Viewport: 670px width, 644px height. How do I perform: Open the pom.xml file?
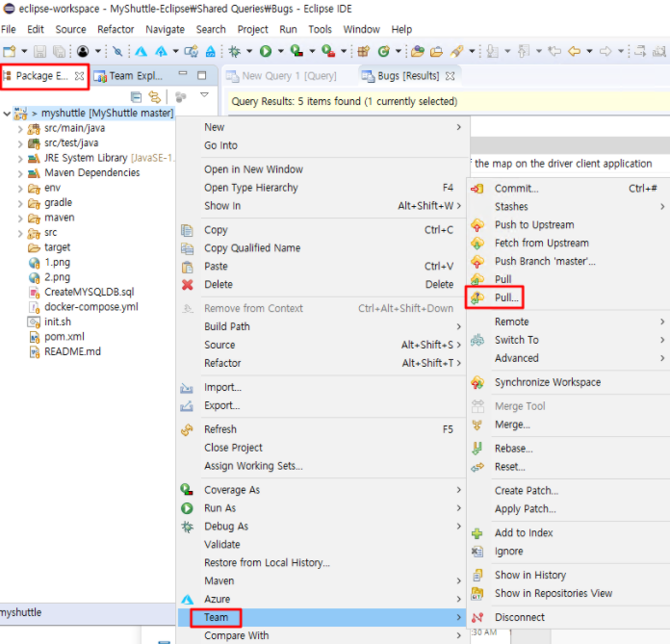click(64, 337)
